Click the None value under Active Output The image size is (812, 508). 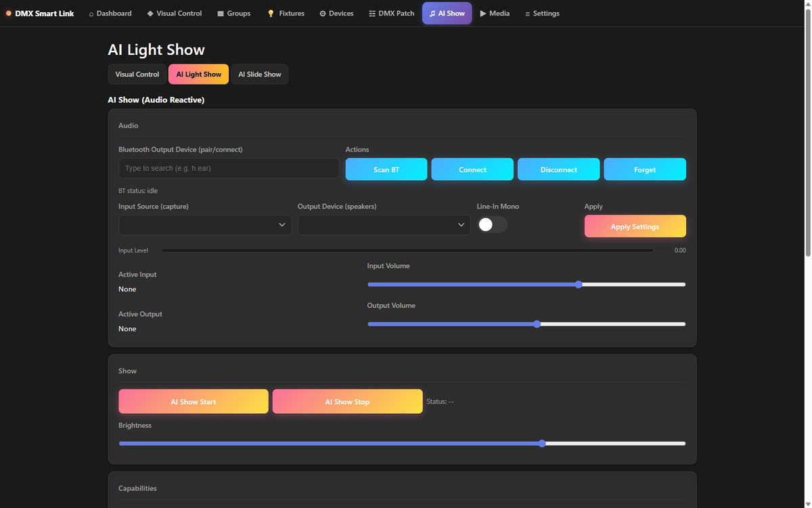[127, 329]
